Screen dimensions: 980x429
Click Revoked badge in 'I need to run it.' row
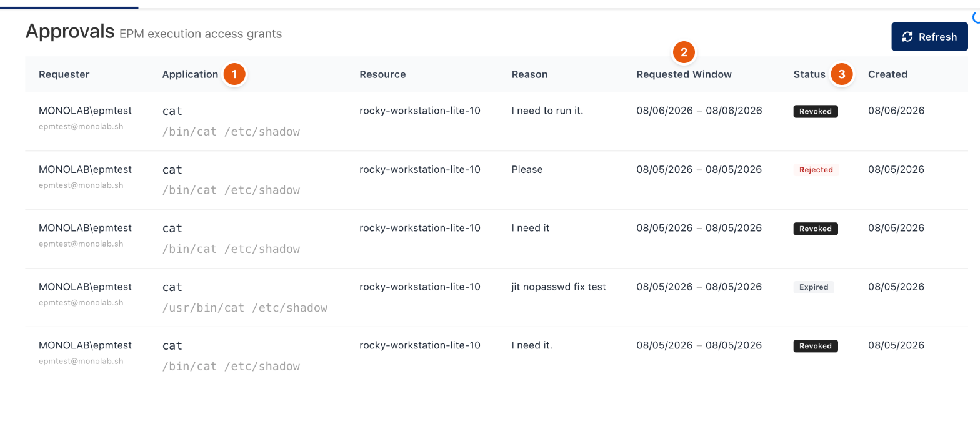pyautogui.click(x=816, y=111)
